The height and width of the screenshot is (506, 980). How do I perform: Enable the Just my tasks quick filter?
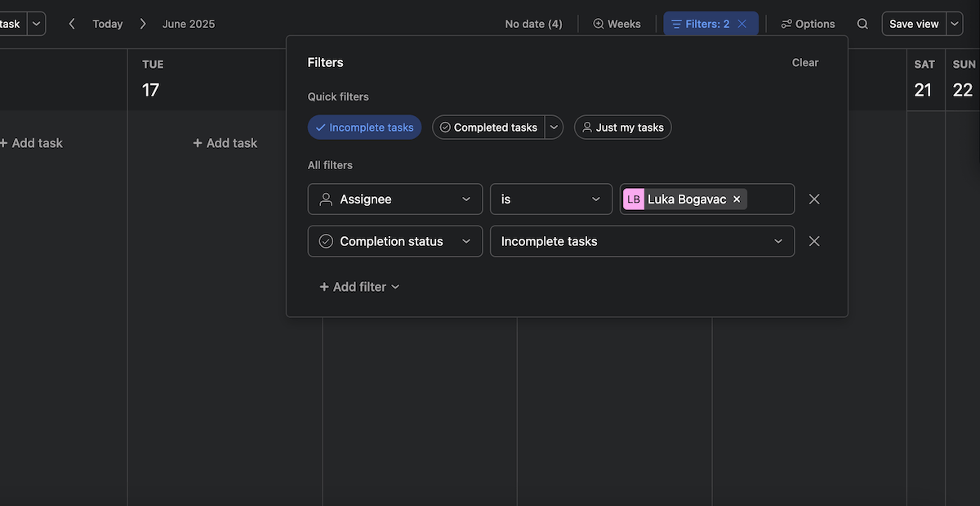point(622,127)
